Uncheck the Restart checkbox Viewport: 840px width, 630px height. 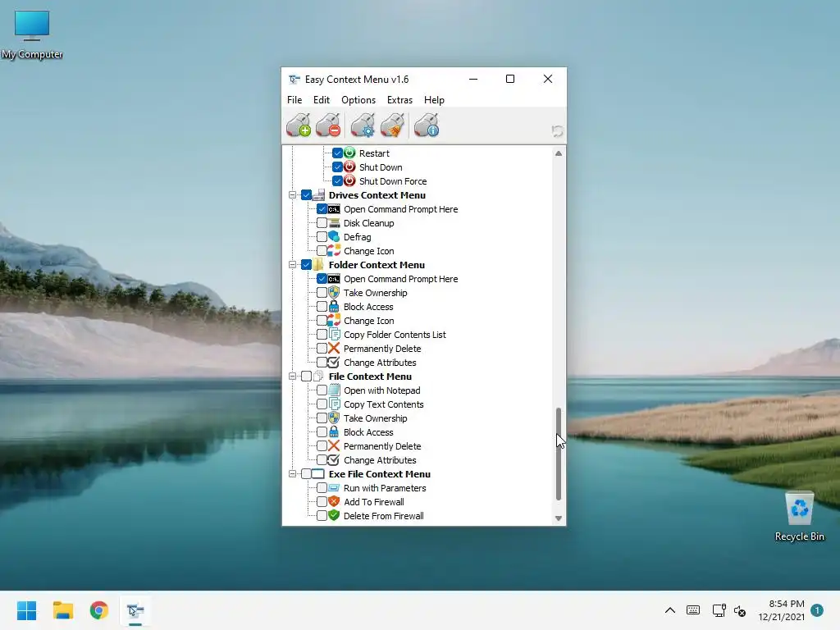tap(337, 153)
